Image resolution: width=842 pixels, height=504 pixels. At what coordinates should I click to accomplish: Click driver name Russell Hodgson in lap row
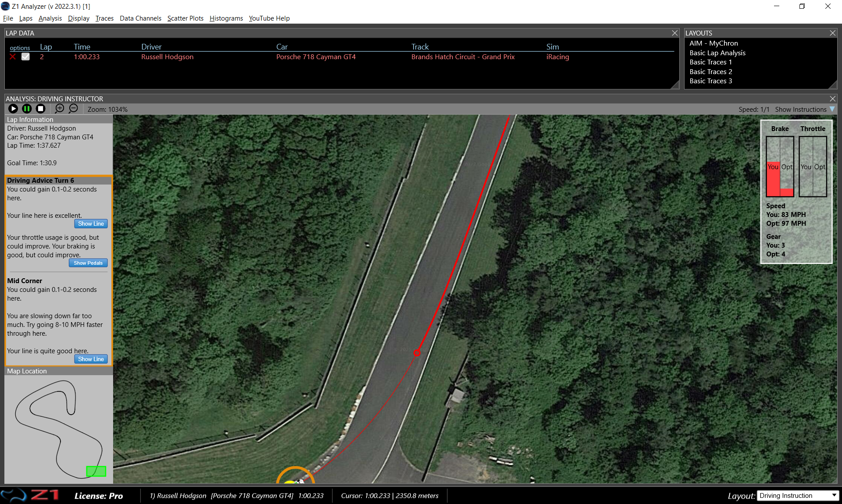tap(167, 57)
